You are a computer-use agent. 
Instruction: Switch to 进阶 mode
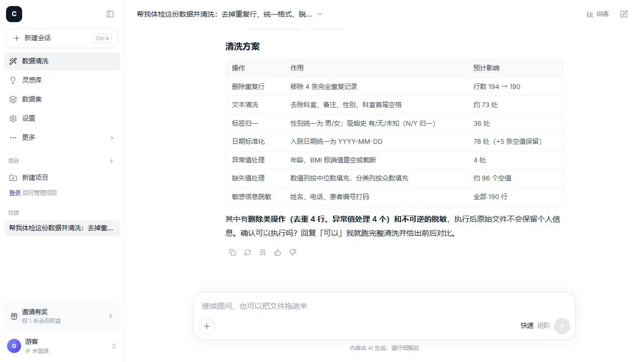coord(544,326)
